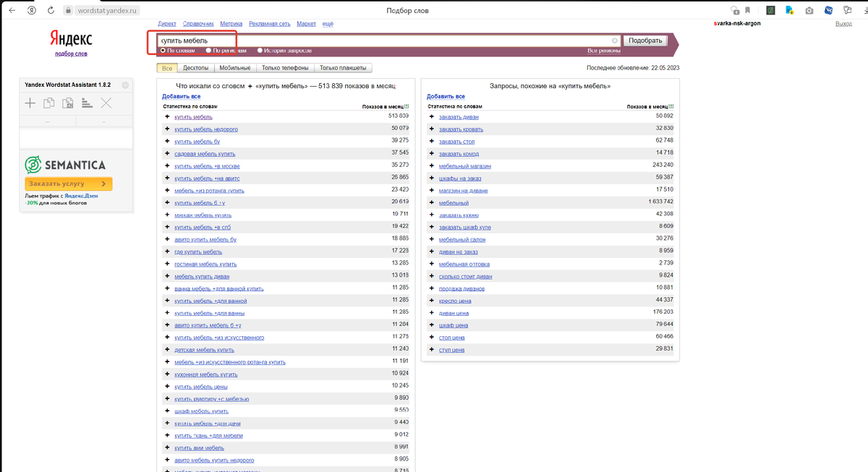Screen dimensions: 868x472
Task: Open the 'купить мебель бу' query link
Action: tap(197, 141)
